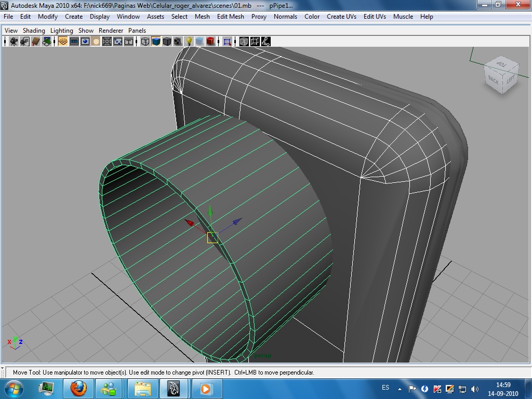
Task: Expand the panel View menu
Action: (11, 31)
